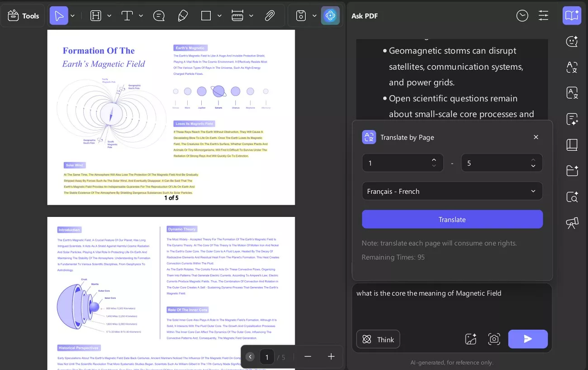Click the Translate button

[x=452, y=219]
